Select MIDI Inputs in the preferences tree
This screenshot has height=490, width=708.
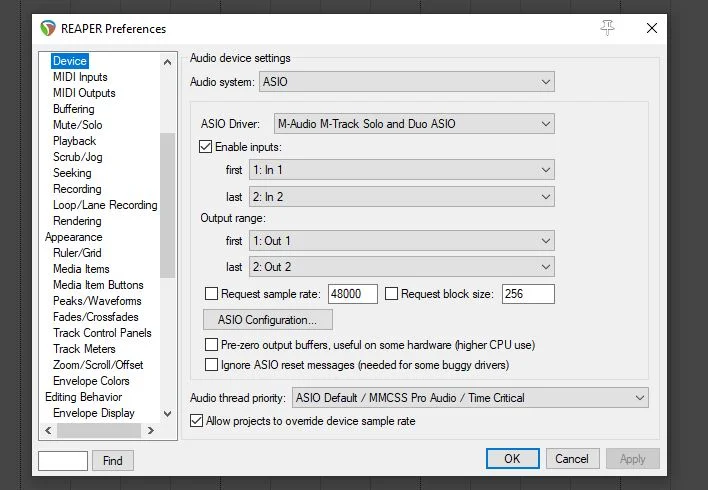[x=80, y=77]
